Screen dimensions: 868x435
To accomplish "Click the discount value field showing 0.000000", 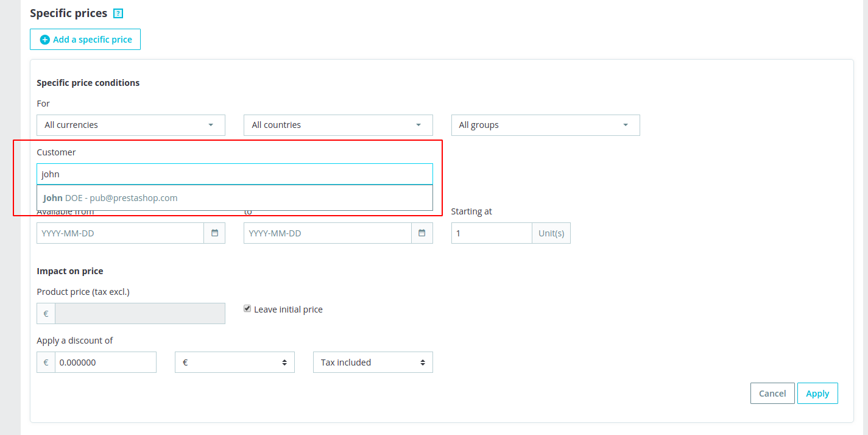I will click(104, 362).
